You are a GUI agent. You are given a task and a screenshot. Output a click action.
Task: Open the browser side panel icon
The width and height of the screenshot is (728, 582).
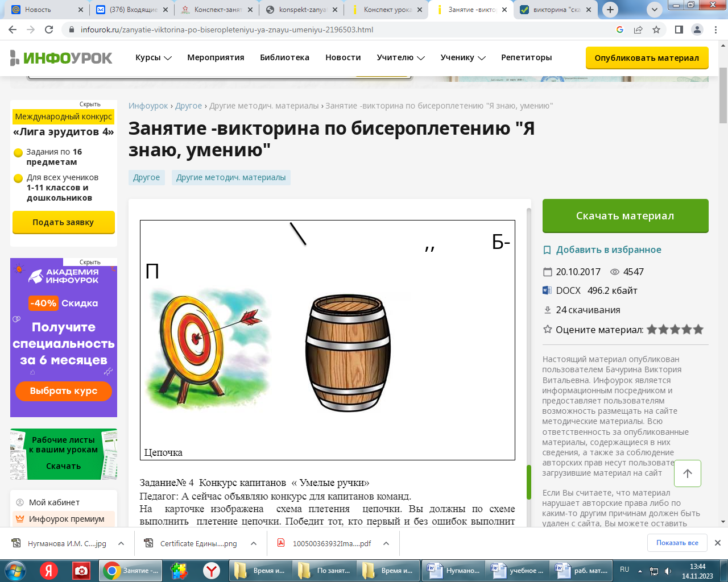[679, 30]
